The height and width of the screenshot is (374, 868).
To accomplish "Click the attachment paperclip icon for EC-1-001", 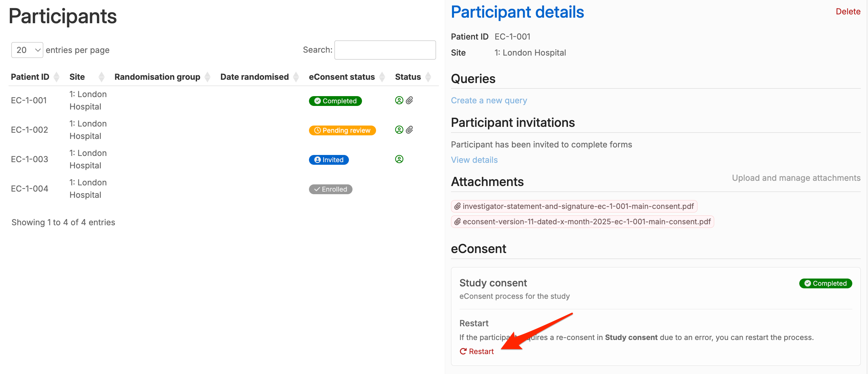I will pos(409,100).
